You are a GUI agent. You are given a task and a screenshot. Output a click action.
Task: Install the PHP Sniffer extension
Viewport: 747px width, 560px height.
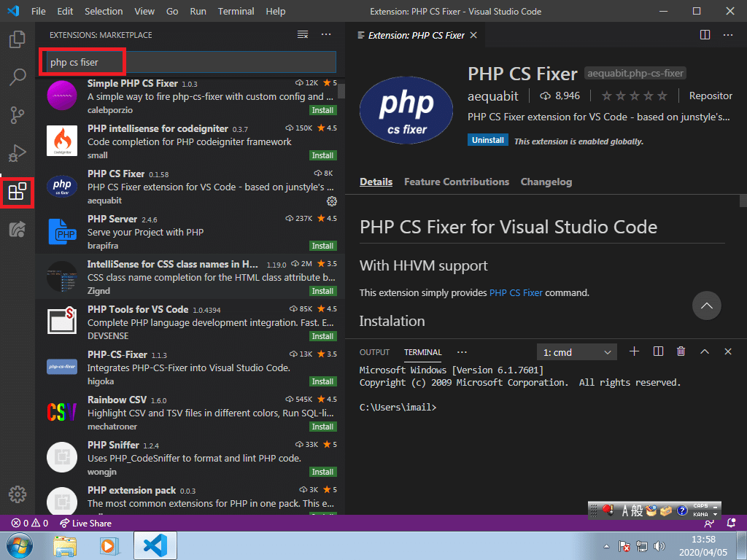coord(322,472)
